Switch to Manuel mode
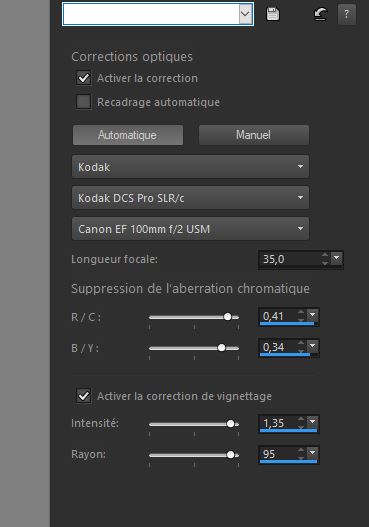 [254, 135]
